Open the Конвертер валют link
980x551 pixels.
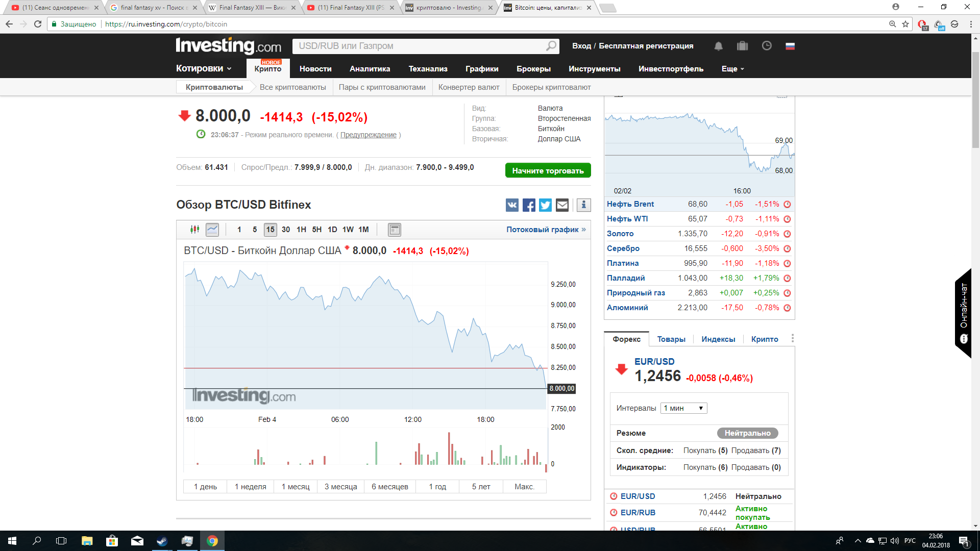469,87
